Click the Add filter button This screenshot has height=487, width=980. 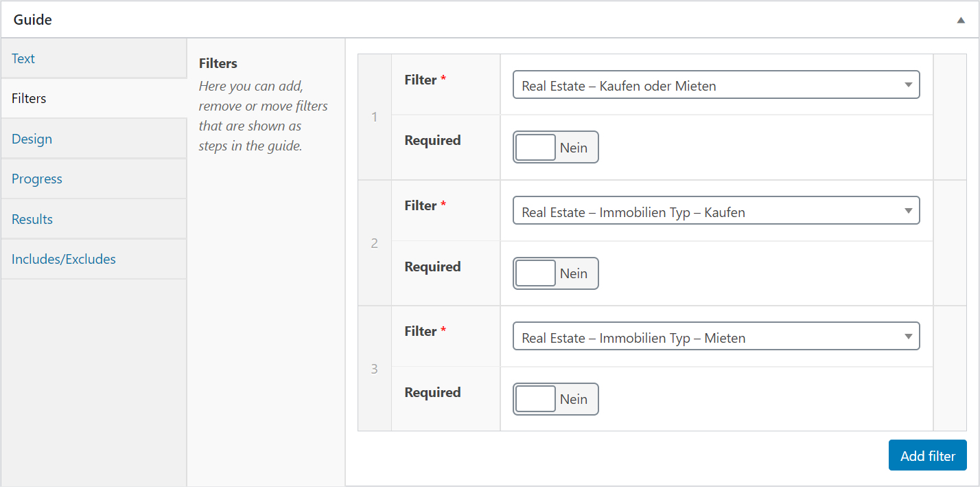[927, 455]
